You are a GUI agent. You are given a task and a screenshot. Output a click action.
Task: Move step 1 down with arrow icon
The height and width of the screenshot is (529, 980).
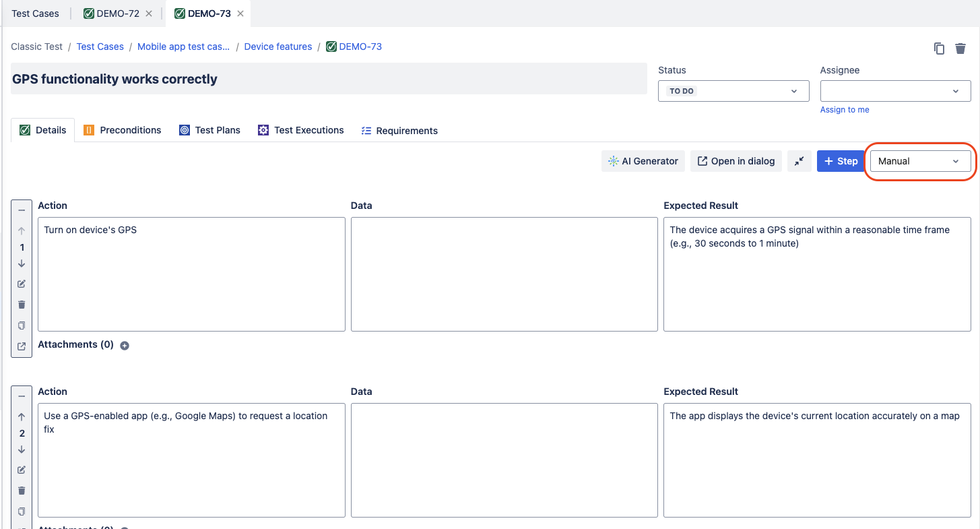22,263
